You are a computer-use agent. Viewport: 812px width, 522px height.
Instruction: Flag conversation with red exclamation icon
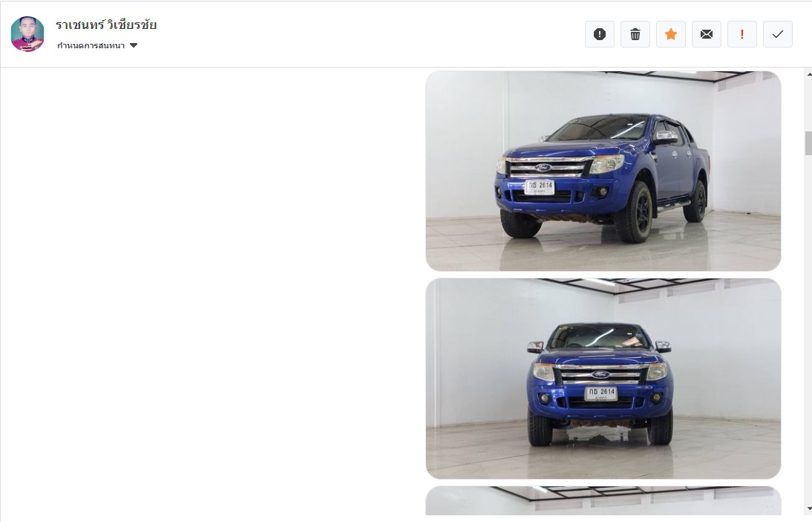(742, 34)
